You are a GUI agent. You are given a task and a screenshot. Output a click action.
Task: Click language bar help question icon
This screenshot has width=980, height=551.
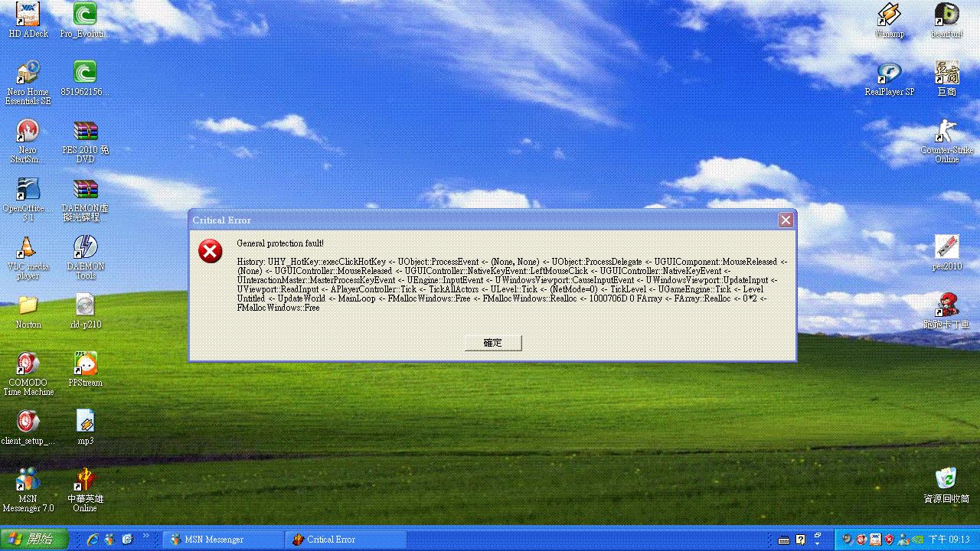(801, 540)
